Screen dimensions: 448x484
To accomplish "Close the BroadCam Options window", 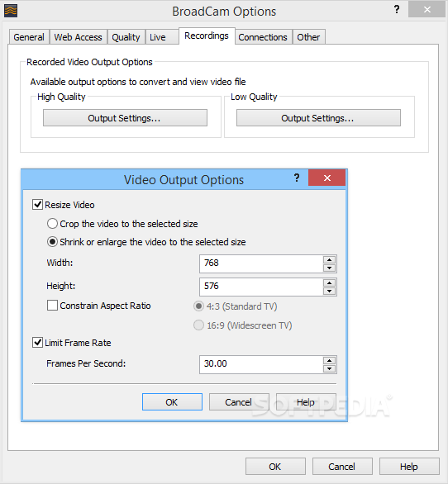I will tap(427, 10).
